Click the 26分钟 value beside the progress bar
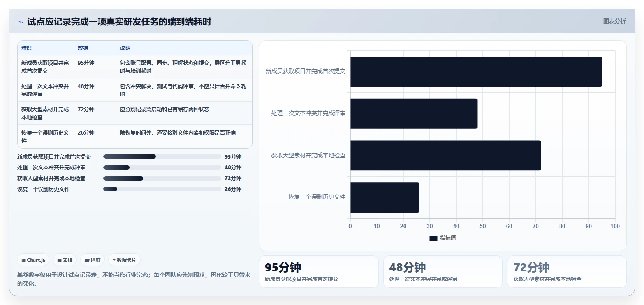Image resolution: width=644 pixels, height=305 pixels. pyautogui.click(x=233, y=189)
